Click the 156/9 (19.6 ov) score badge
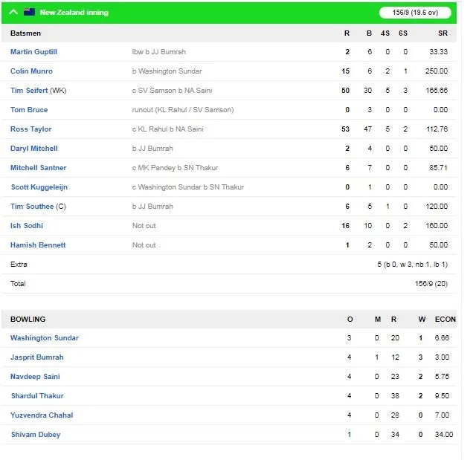 tap(415, 13)
